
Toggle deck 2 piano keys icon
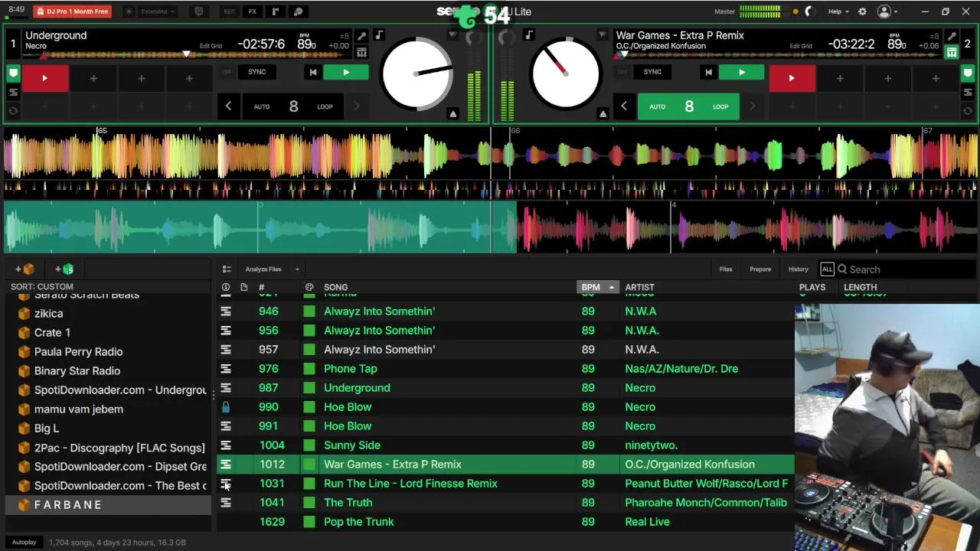pos(952,52)
